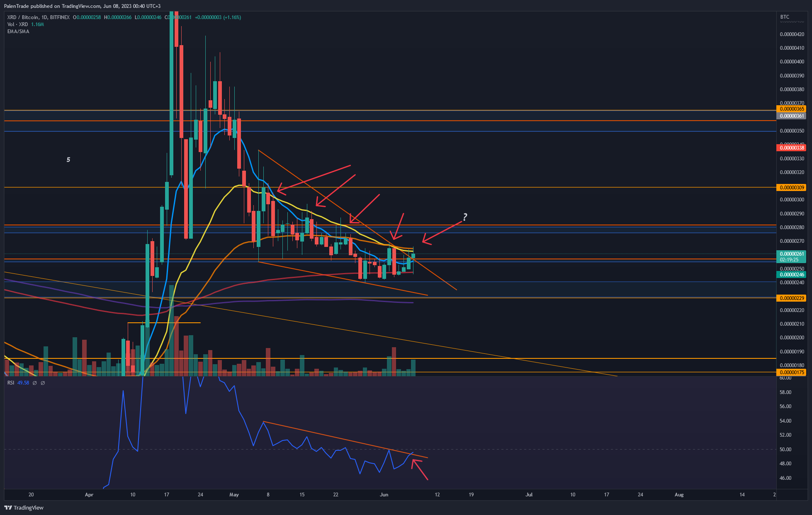Click the Jun label on time axis
Image resolution: width=812 pixels, height=515 pixels.
coord(384,495)
